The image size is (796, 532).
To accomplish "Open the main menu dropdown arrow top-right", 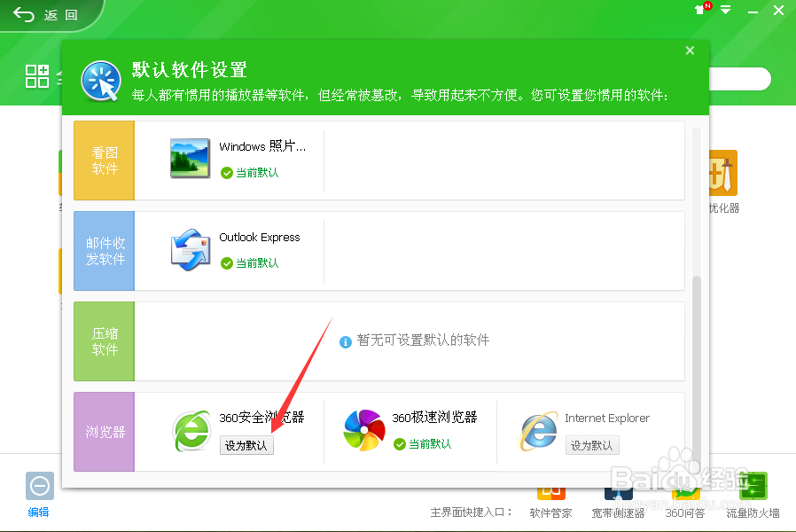I will tap(727, 11).
